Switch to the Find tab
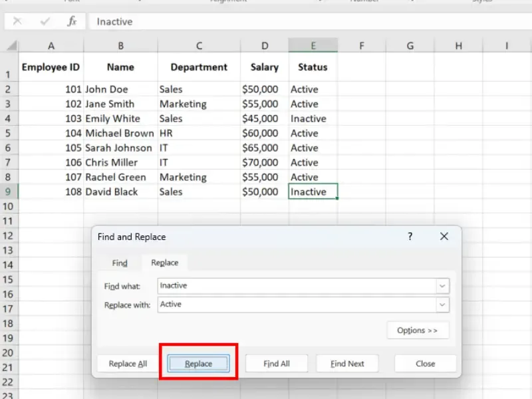 point(120,263)
